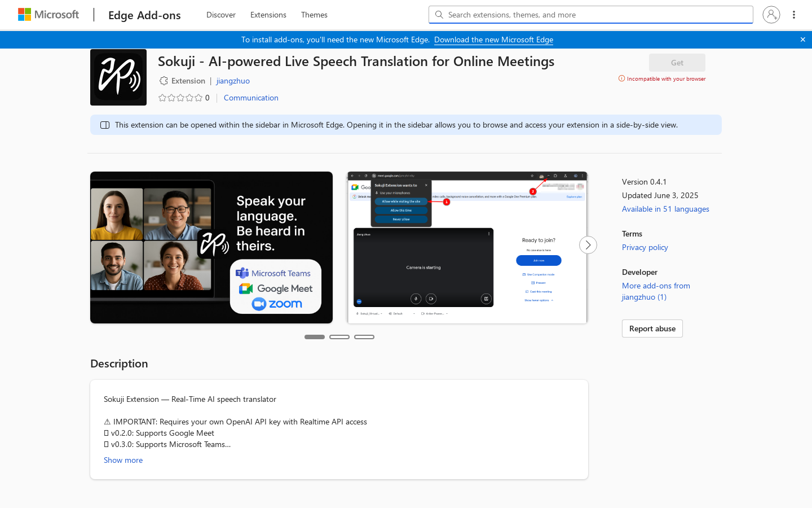Select the first carousel indicator

click(x=315, y=337)
